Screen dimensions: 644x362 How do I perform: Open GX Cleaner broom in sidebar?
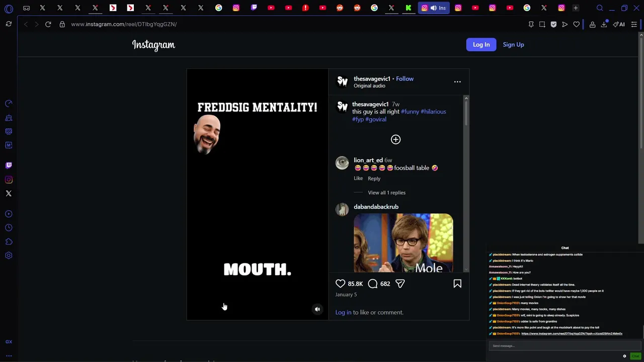point(9,118)
